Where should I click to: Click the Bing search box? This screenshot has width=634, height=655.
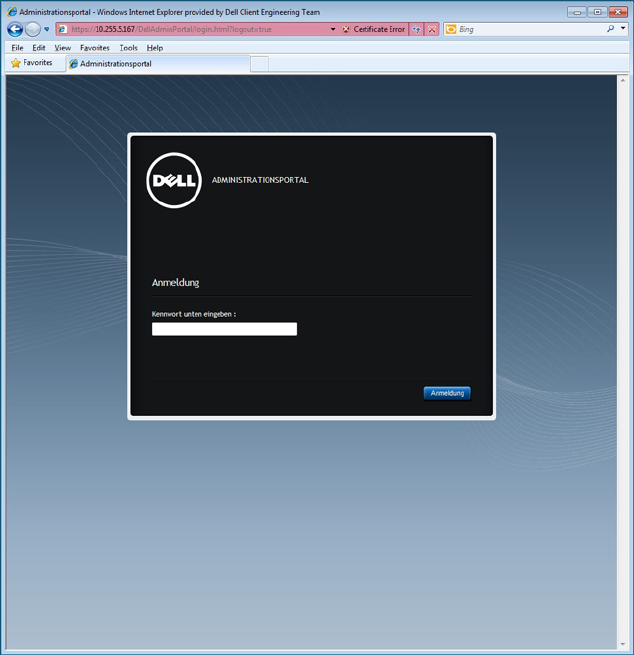[x=530, y=29]
